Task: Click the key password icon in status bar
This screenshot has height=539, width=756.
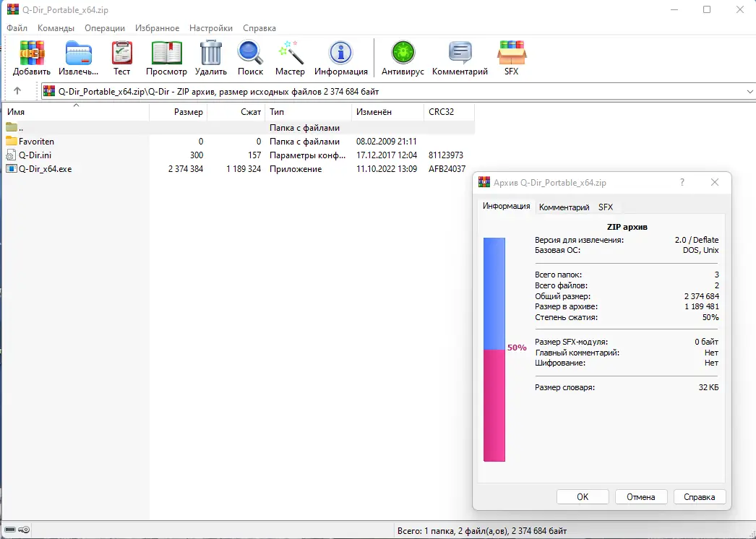Action: (x=24, y=530)
